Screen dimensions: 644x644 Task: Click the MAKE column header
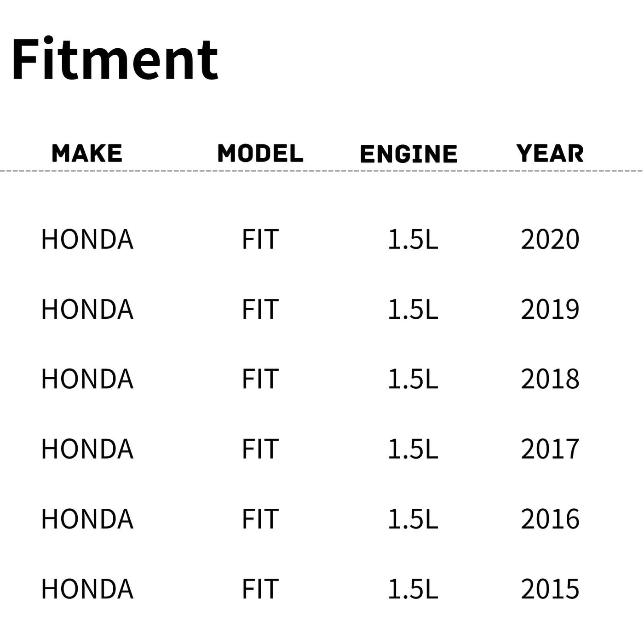(x=87, y=154)
